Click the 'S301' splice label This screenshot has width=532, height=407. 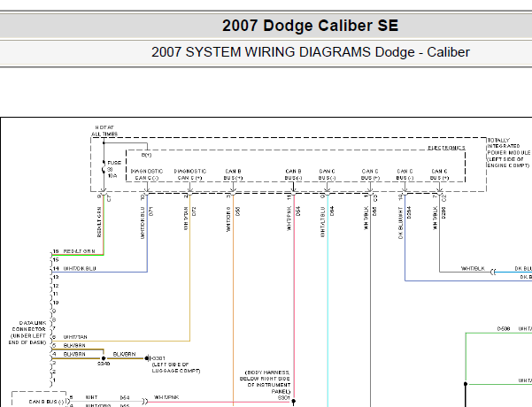[283, 397]
